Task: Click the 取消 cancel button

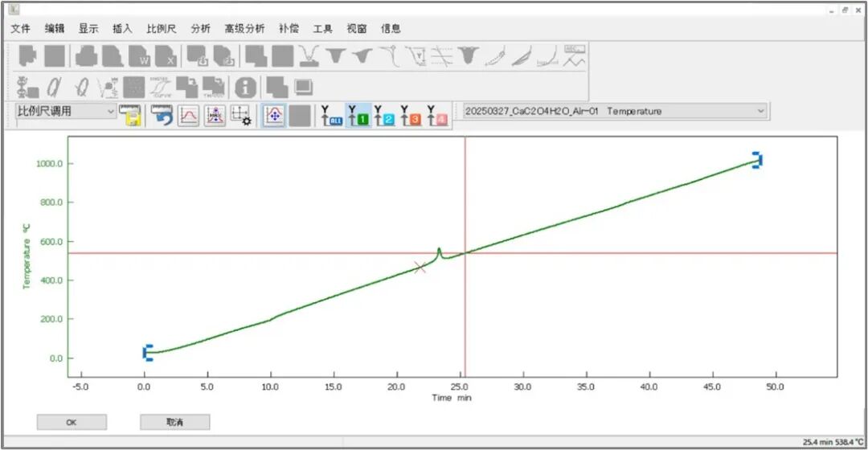Action: tap(174, 422)
